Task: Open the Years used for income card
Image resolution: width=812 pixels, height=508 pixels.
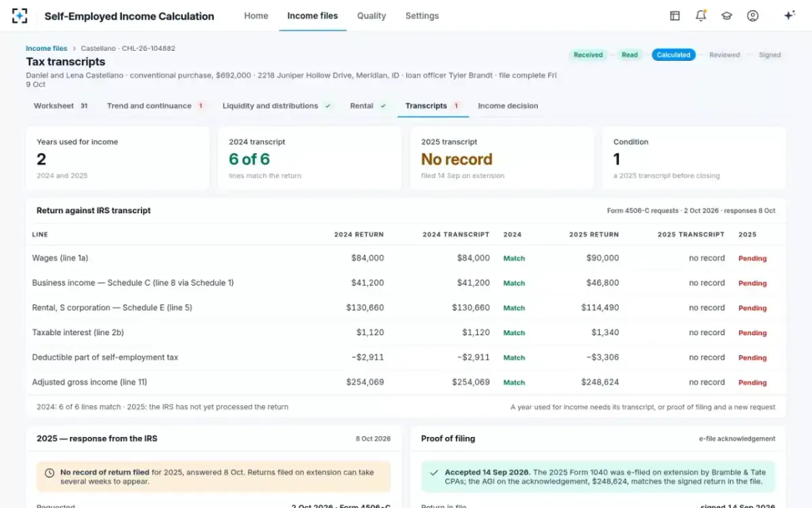Action: click(118, 158)
